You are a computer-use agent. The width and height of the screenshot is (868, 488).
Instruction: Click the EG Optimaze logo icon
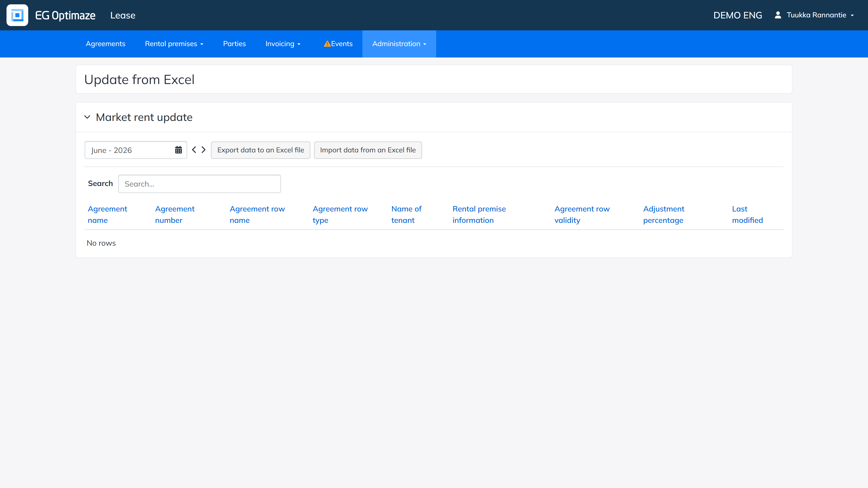[17, 15]
